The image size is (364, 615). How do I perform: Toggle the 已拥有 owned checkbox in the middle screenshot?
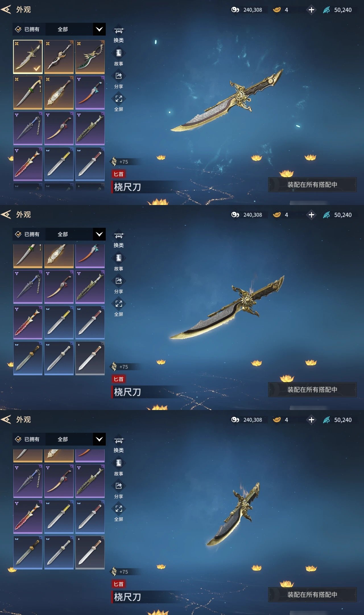coord(18,234)
